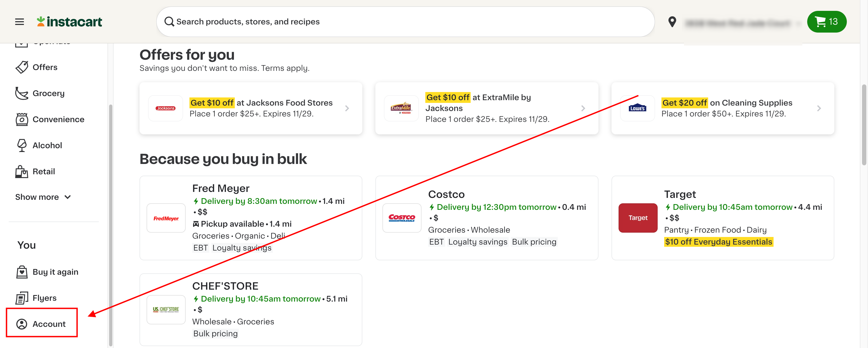The width and height of the screenshot is (868, 348).
Task: Open the cart with 13 items
Action: [826, 22]
